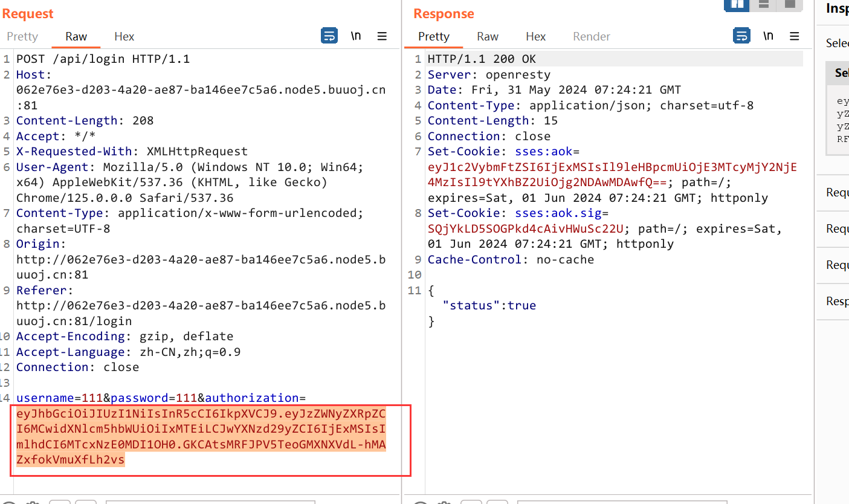Click the '"status":true' JSON body line
The width and height of the screenshot is (849, 504).
click(x=489, y=306)
